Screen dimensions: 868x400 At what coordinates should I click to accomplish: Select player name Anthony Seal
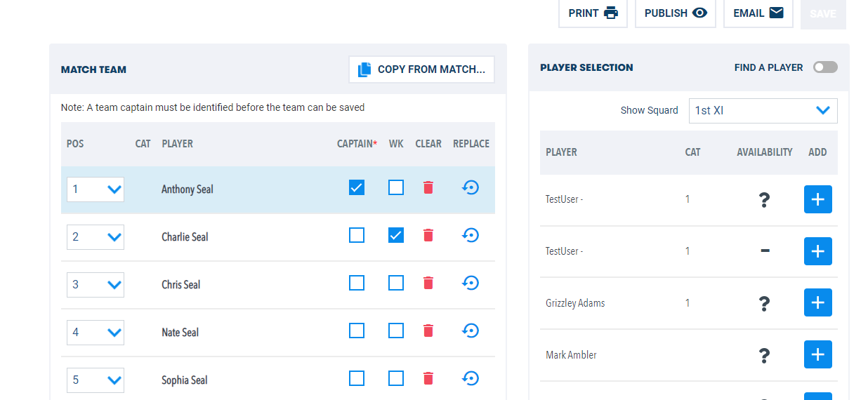point(188,189)
